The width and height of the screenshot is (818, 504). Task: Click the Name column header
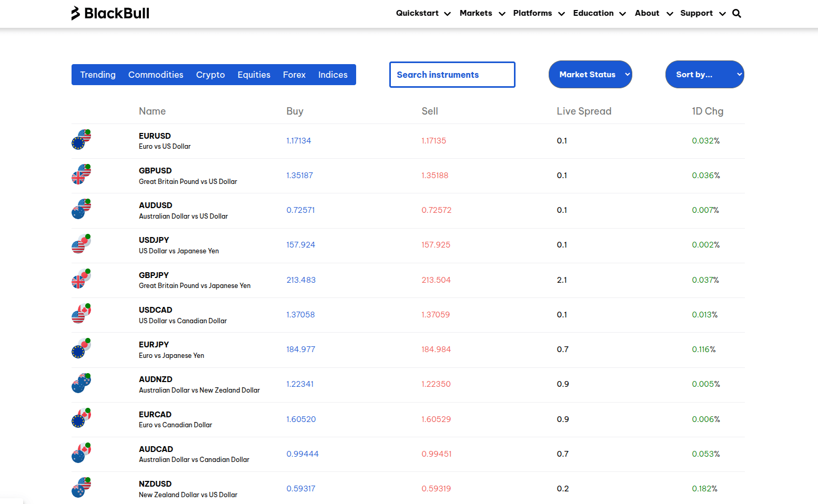[x=152, y=111]
